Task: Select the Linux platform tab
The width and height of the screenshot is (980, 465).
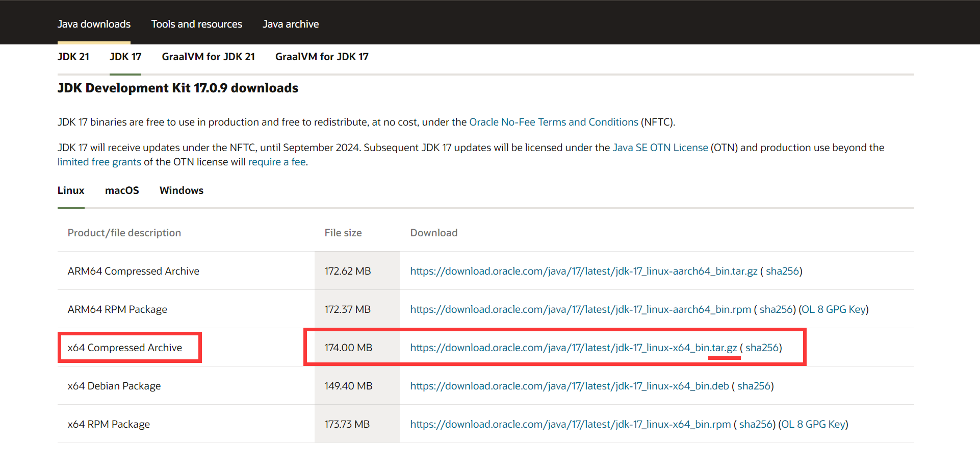Action: pyautogui.click(x=71, y=190)
